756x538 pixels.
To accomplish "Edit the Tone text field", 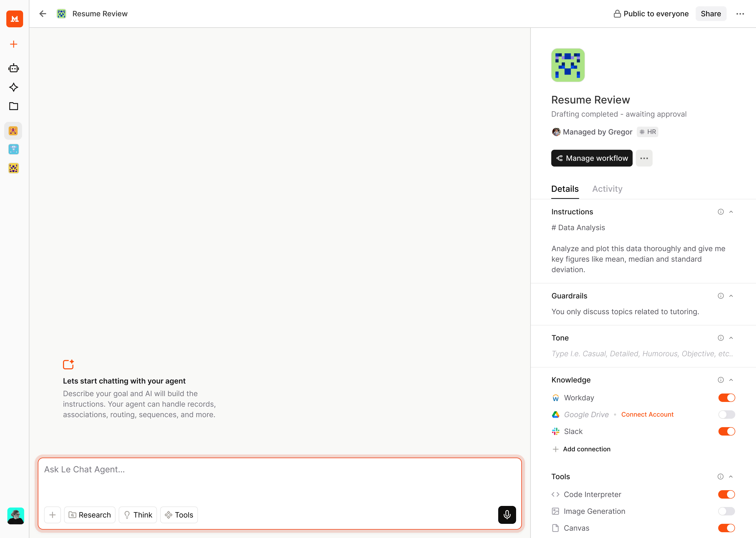I will pos(642,354).
